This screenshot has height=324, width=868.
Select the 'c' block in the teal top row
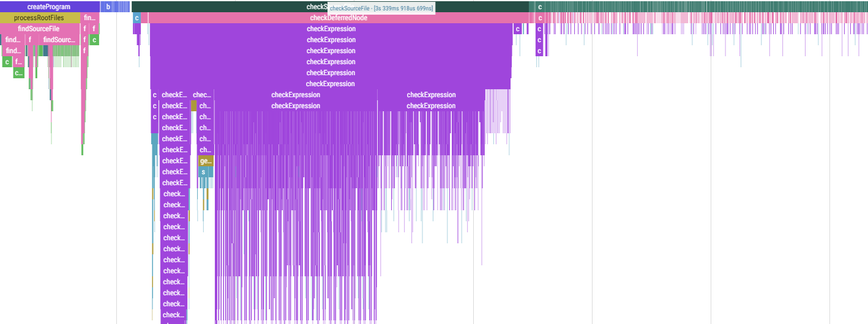click(x=539, y=7)
